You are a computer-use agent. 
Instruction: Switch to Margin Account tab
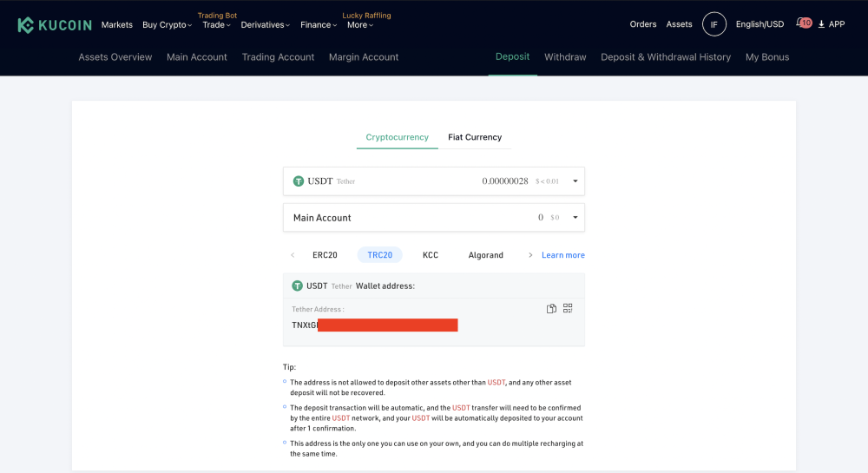364,57
